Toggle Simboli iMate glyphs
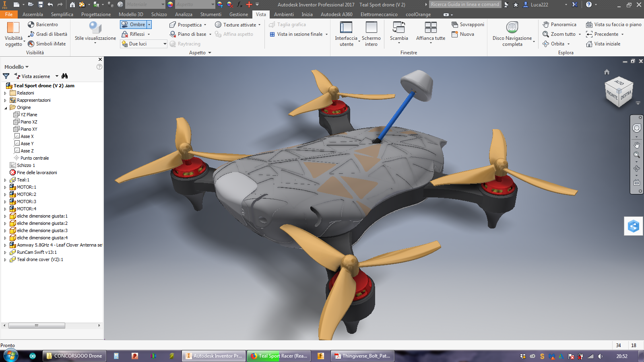Viewport: 644px width, 362px height. 47,44
